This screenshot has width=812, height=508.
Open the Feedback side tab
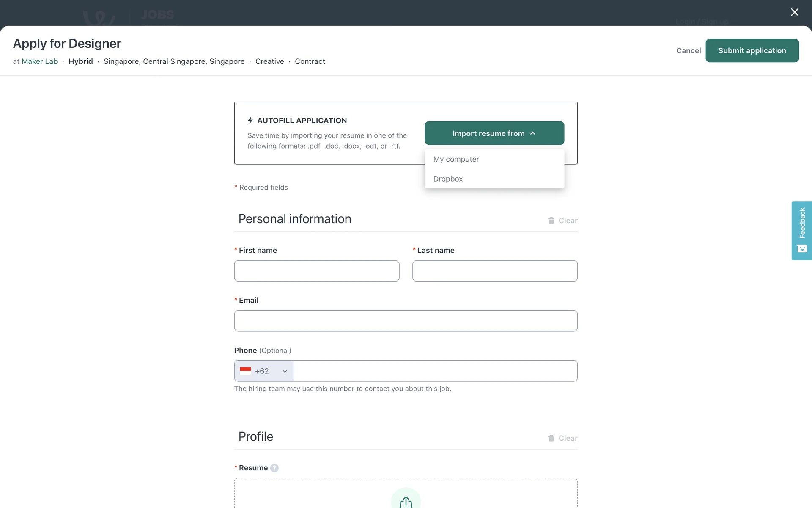click(x=801, y=230)
